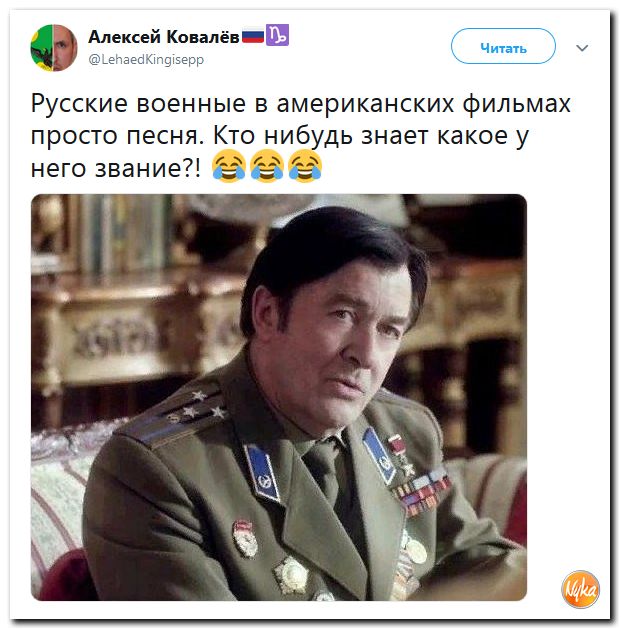This screenshot has width=621, height=630.
Task: Click the orange Nyka watermark logo
Action: (580, 589)
